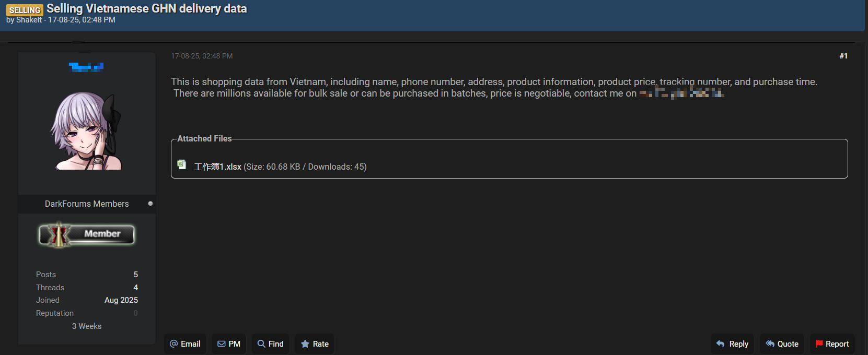Click the user's anime avatar image
Image resolution: width=868 pixels, height=355 pixels.
87,131
